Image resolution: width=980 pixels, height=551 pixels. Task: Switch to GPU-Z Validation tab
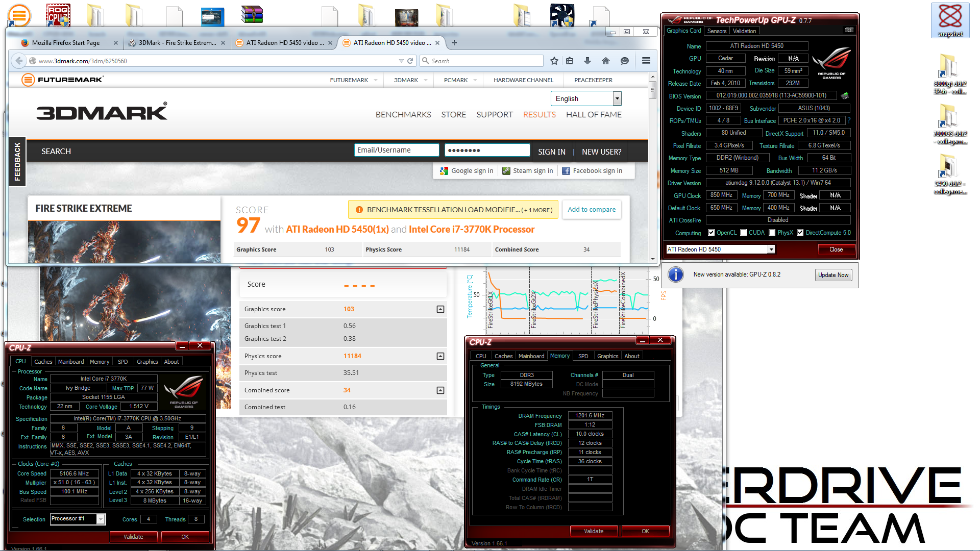click(744, 31)
